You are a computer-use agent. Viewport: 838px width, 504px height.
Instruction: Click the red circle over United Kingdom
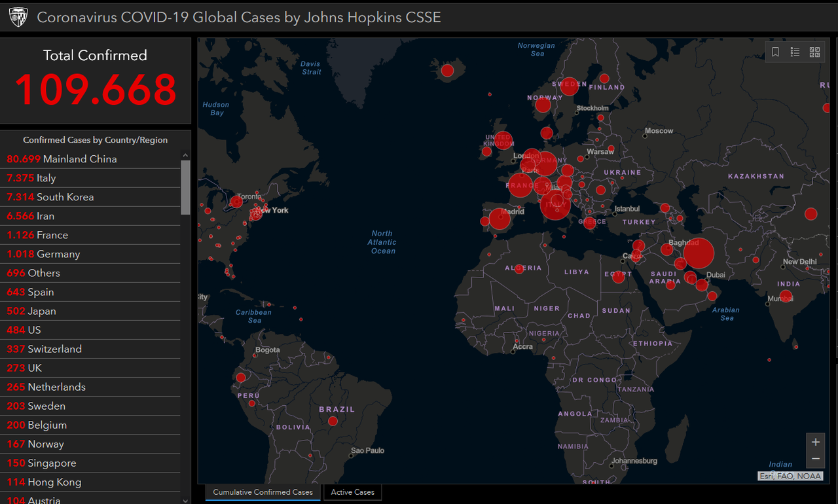pyautogui.click(x=503, y=141)
